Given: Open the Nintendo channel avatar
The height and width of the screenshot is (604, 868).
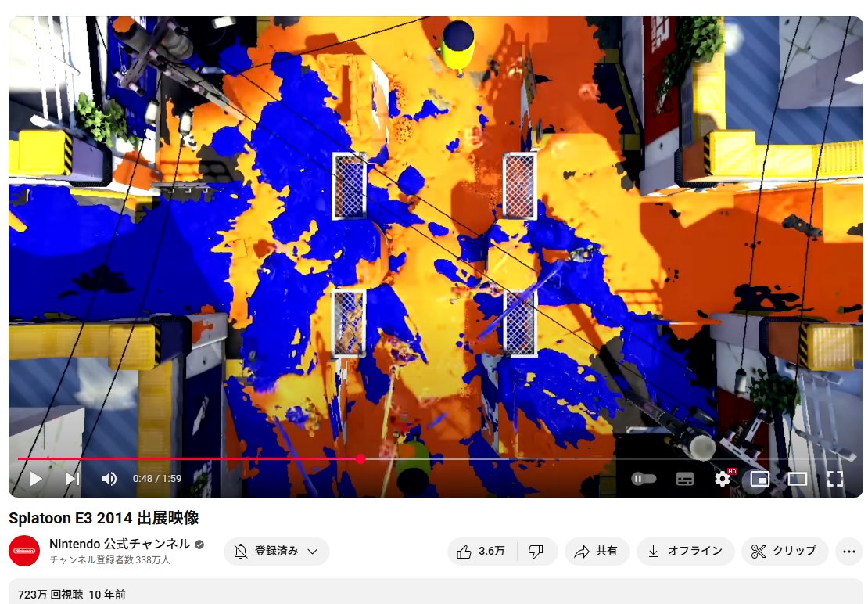Looking at the screenshot, I should 24,551.
